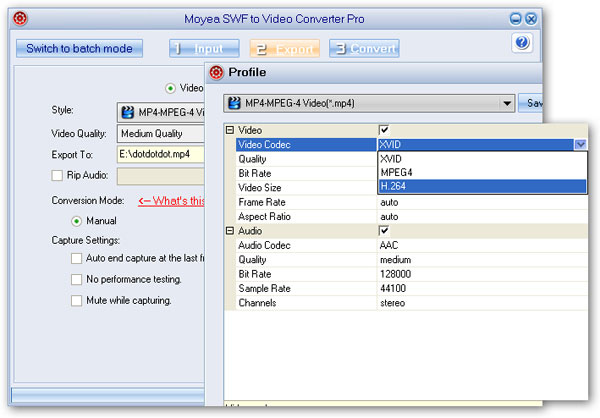The height and width of the screenshot is (418, 600).
Task: Click the film icon in Style field
Action: click(x=127, y=112)
